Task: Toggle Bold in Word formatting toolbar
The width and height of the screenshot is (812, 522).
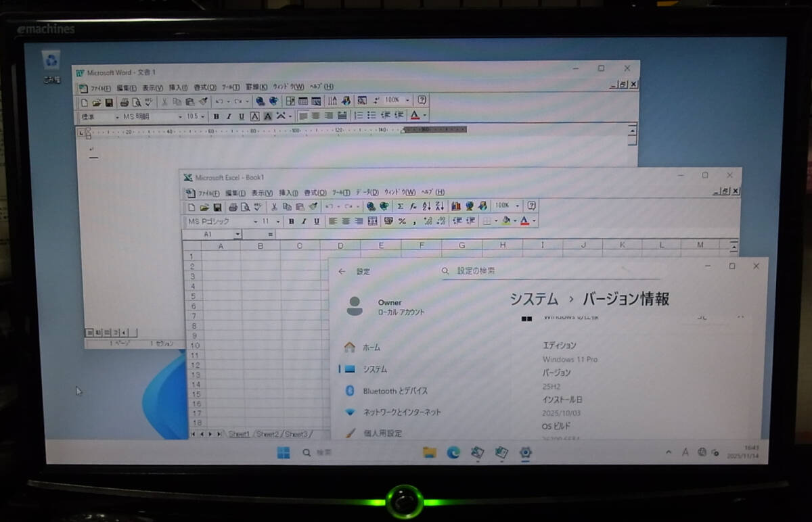Action: click(217, 116)
